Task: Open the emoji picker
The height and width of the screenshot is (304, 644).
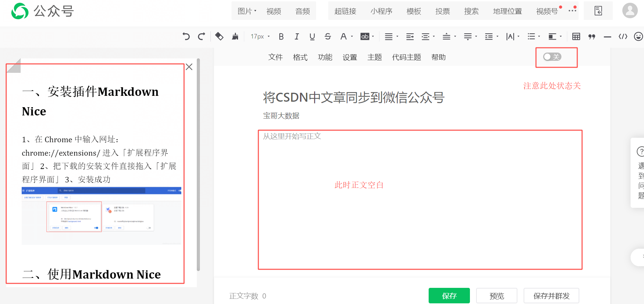Action: [x=638, y=36]
